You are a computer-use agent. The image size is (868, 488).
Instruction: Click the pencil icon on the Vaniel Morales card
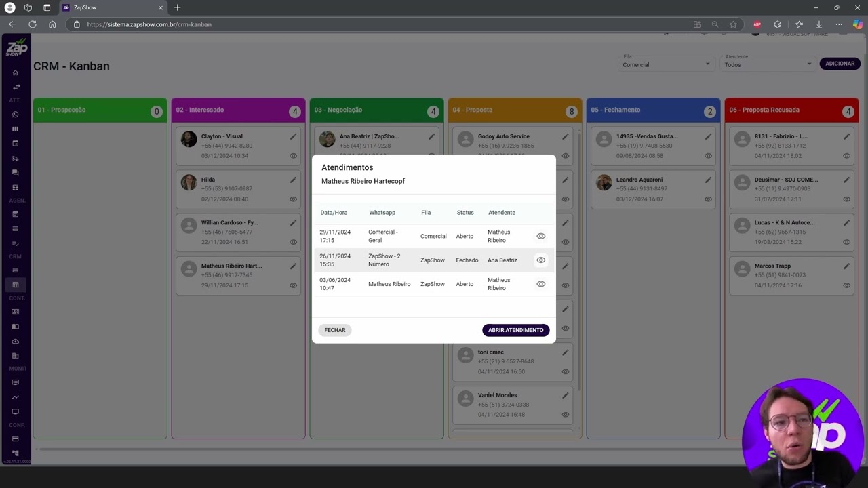coord(565,395)
